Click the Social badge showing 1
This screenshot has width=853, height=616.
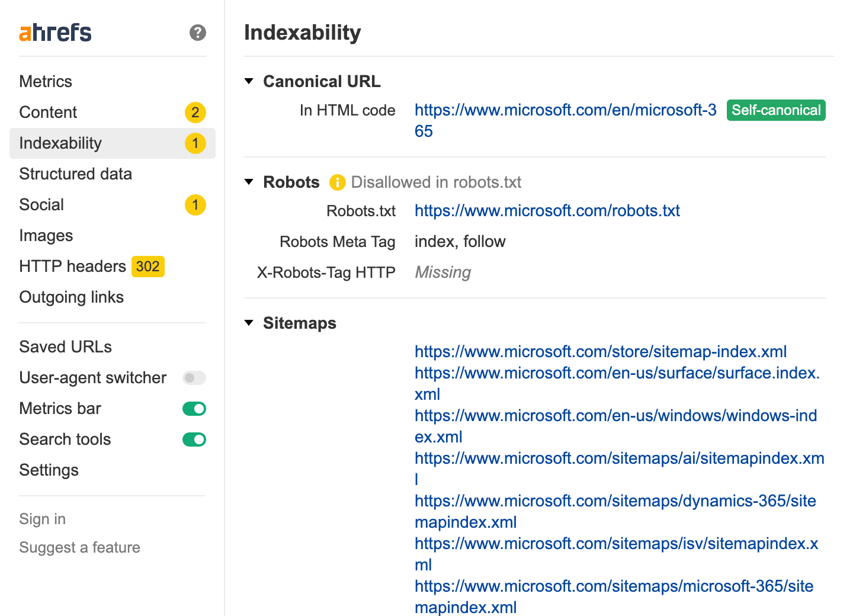(x=195, y=205)
